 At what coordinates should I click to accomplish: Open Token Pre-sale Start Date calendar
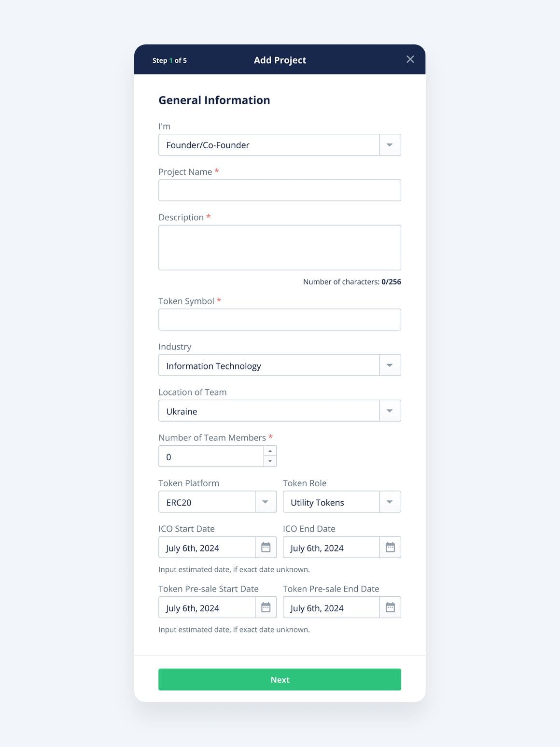[266, 607]
